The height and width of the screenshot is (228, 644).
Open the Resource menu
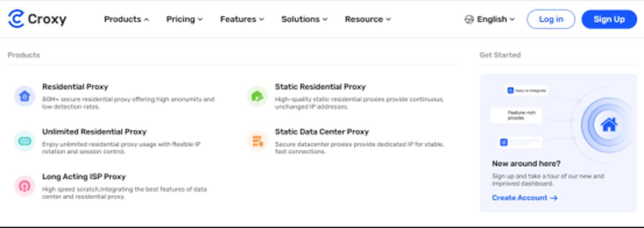368,19
